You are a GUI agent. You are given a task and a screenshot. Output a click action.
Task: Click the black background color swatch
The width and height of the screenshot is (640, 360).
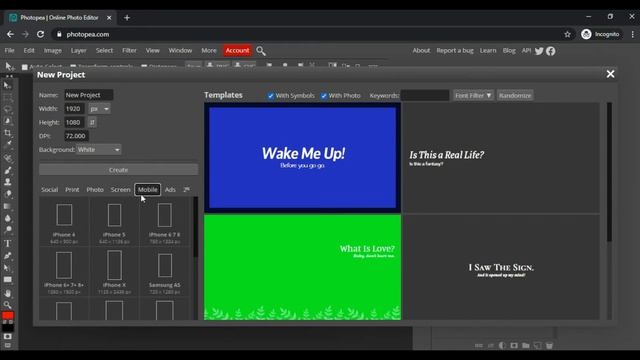tap(8, 327)
